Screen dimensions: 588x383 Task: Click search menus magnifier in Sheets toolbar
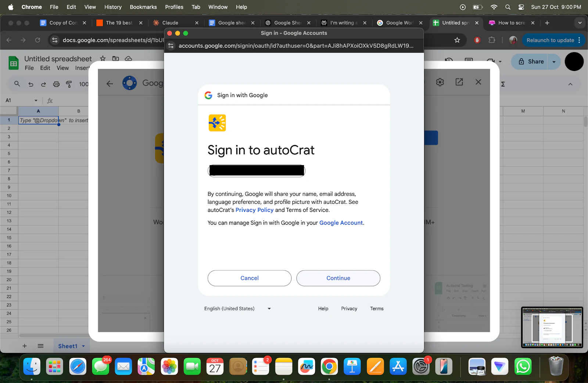coord(17,84)
